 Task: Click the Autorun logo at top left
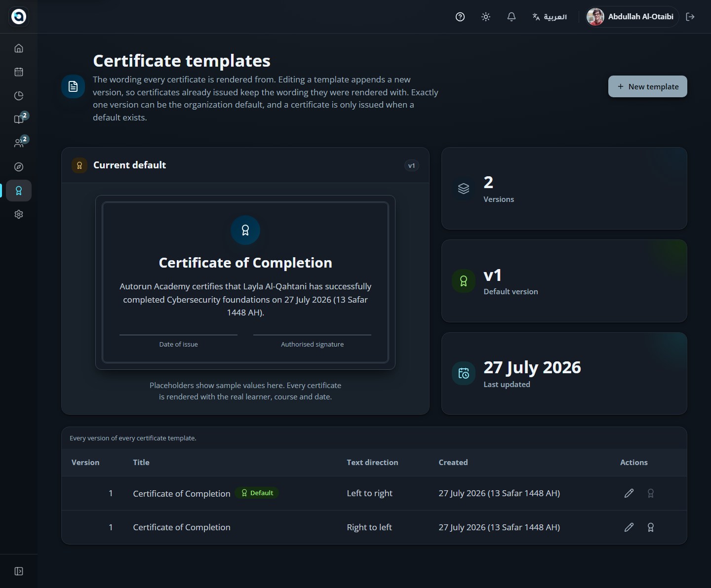click(19, 17)
